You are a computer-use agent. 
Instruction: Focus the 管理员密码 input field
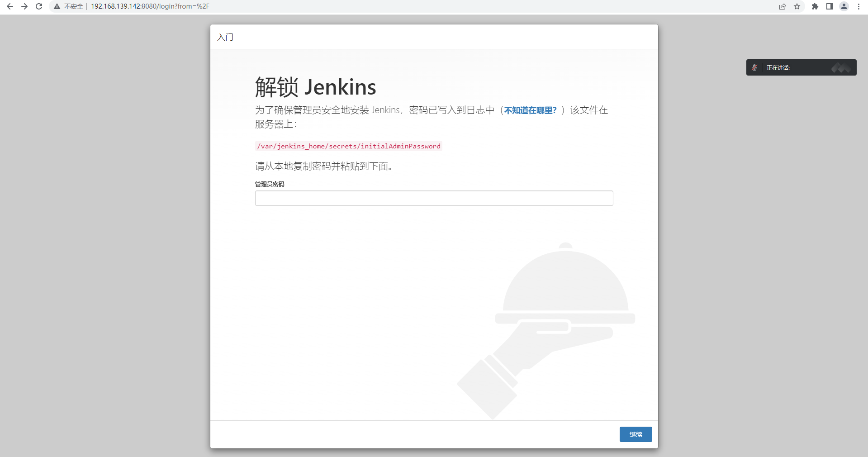434,198
